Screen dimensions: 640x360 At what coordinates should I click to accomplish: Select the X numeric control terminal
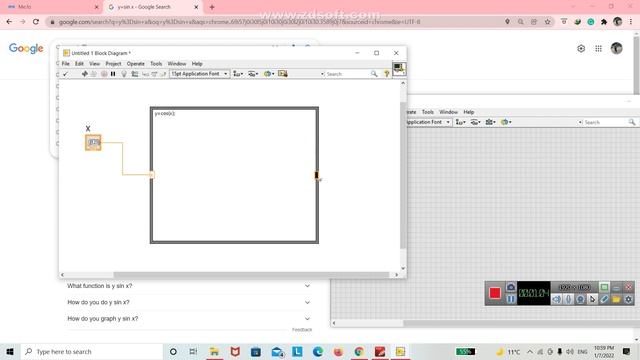pyautogui.click(x=93, y=142)
